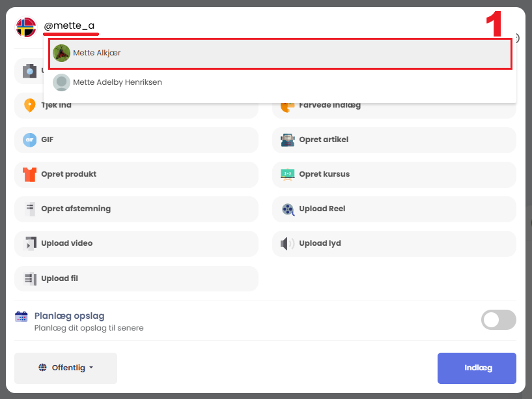Image resolution: width=532 pixels, height=399 pixels.
Task: Click the GIF icon
Action: click(29, 140)
